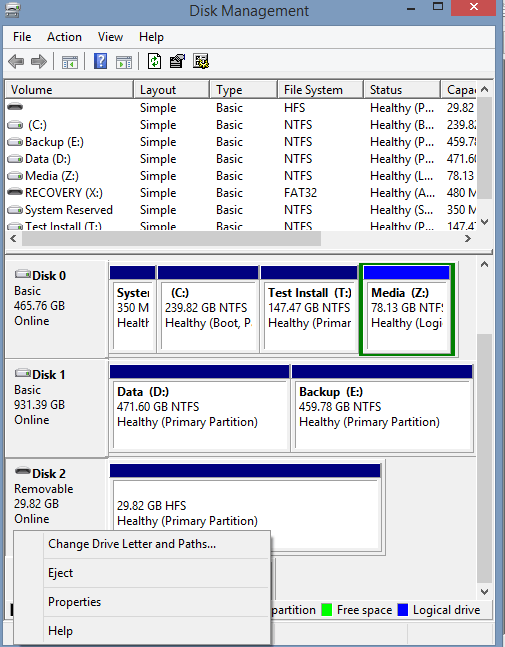Open the Action menu
Image resolution: width=505 pixels, height=647 pixels.
(x=64, y=37)
